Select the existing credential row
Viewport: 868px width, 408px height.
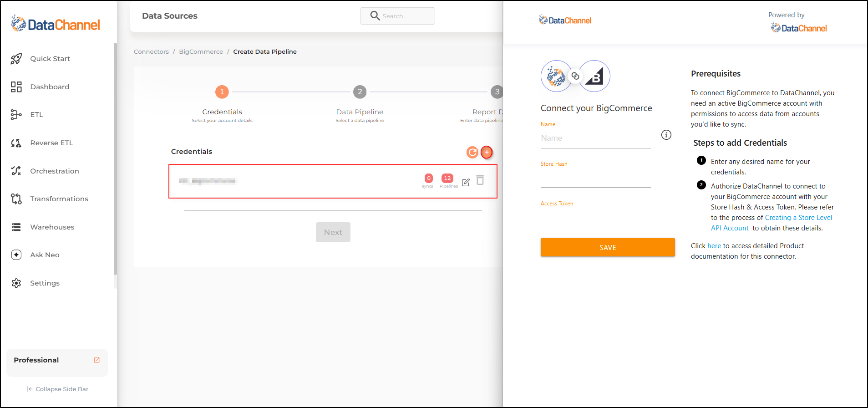[x=333, y=181]
